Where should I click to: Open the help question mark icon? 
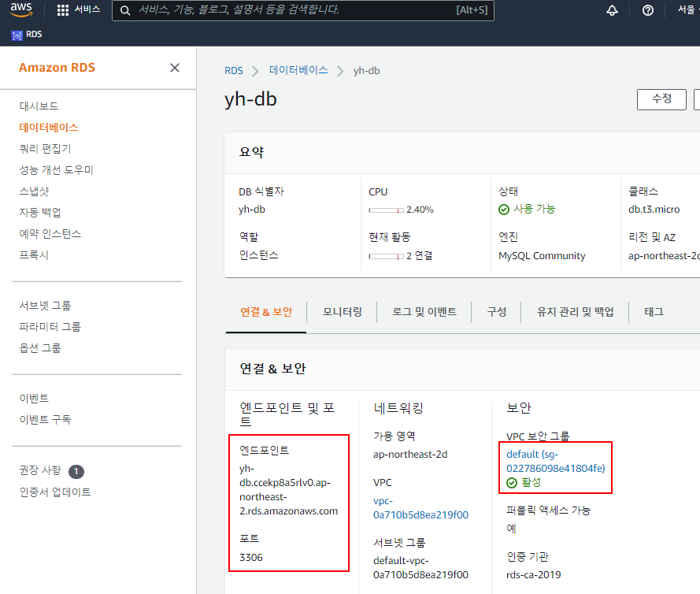click(648, 10)
